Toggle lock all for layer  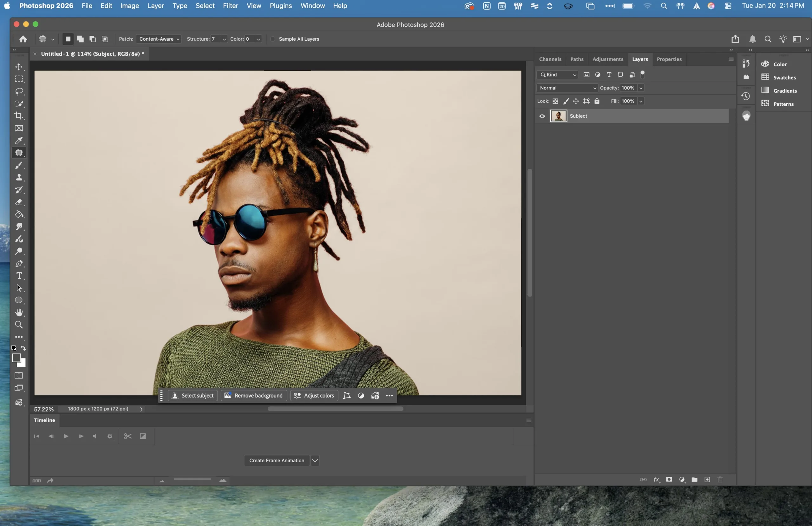pyautogui.click(x=597, y=101)
